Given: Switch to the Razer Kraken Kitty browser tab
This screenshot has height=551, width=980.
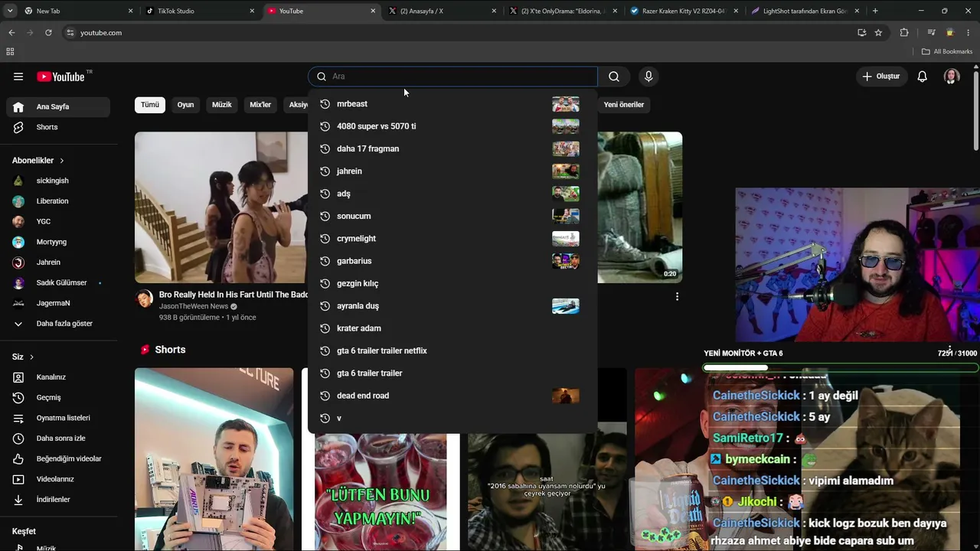Looking at the screenshot, I should 684,11.
